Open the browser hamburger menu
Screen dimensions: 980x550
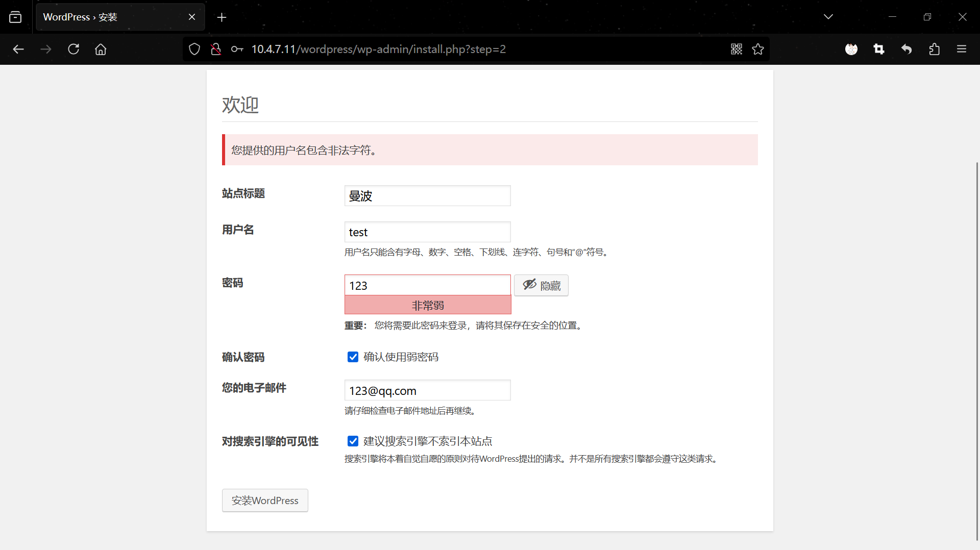click(x=962, y=49)
